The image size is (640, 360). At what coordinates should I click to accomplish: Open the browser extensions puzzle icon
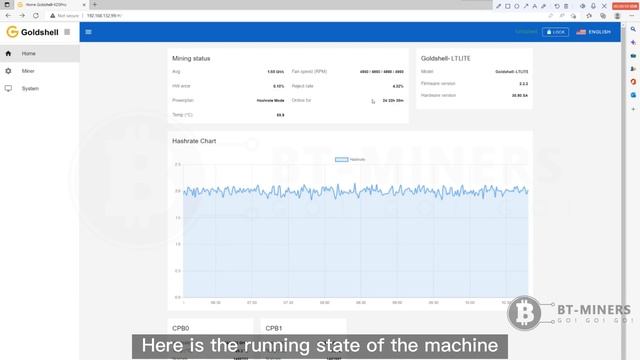pyautogui.click(x=589, y=16)
